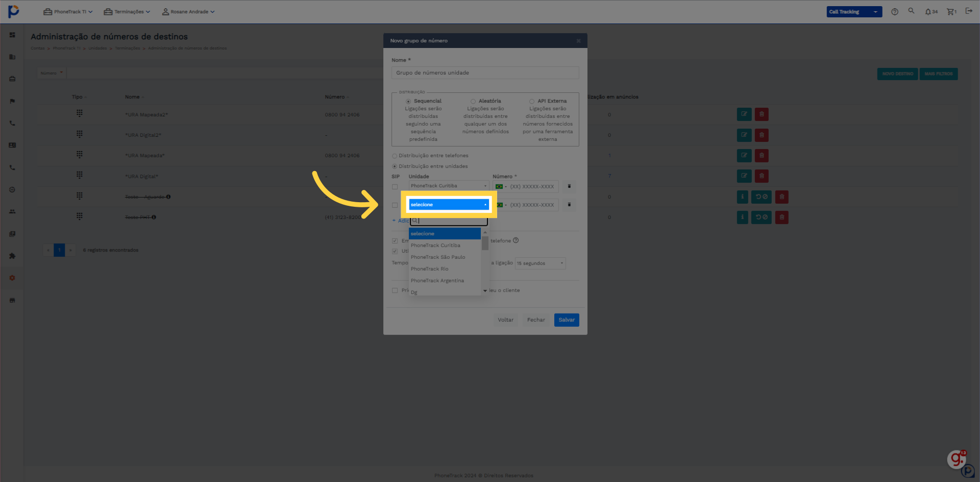Expand the Rosane Andrade user menu
This screenshot has width=980, height=482.
(188, 12)
